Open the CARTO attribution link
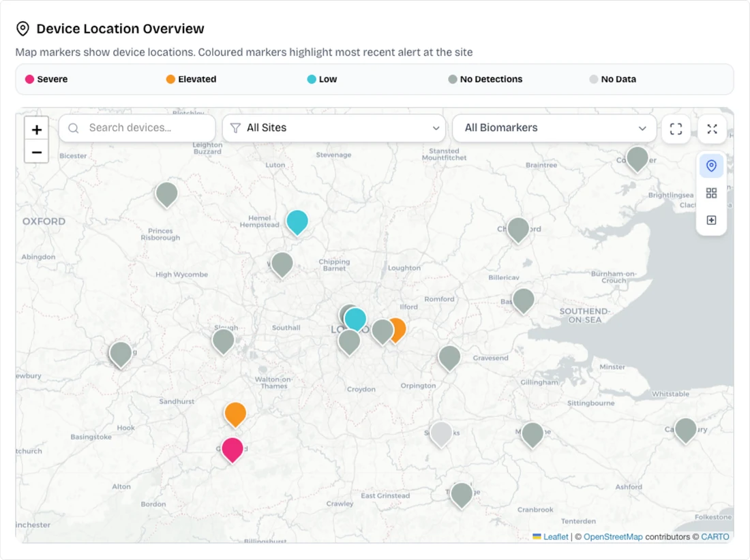Screen dimensions: 750x560 click(x=715, y=537)
